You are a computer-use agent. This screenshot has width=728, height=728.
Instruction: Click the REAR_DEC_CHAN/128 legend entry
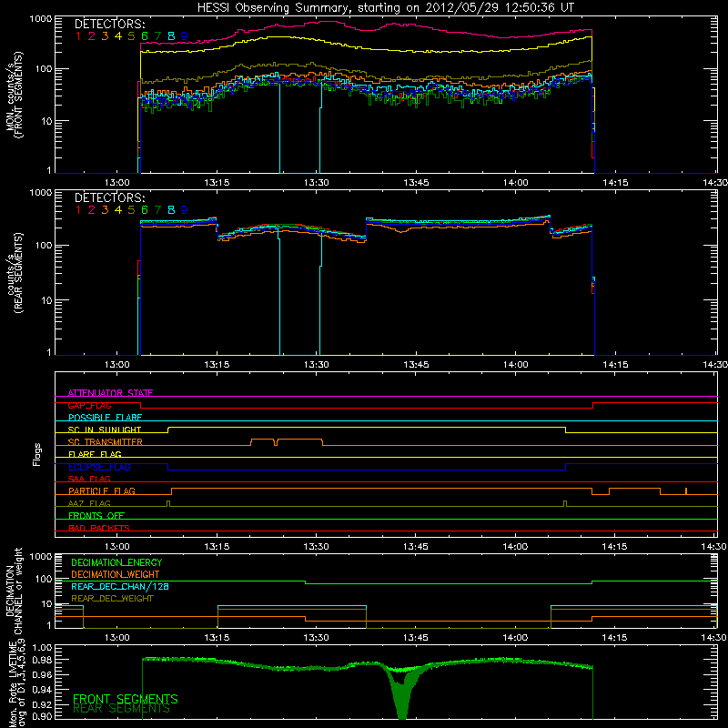120,586
